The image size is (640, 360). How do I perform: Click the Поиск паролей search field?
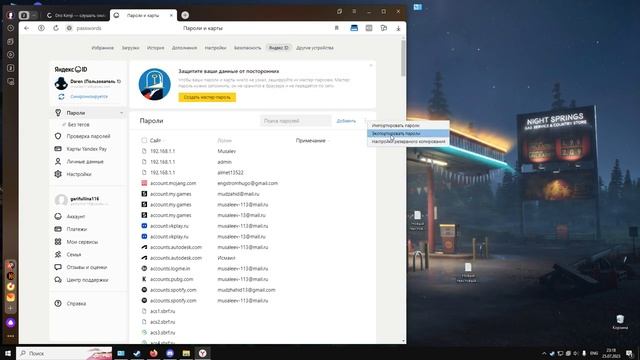pos(296,121)
